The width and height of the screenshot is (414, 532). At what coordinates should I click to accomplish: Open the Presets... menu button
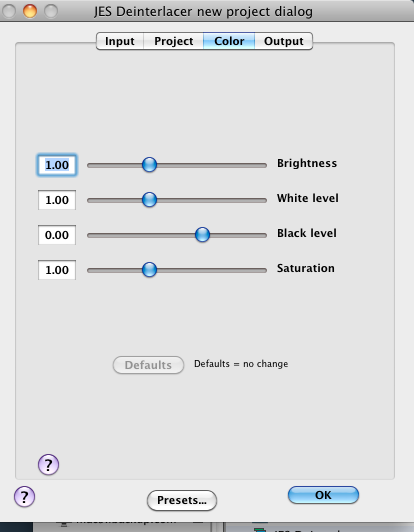[182, 500]
